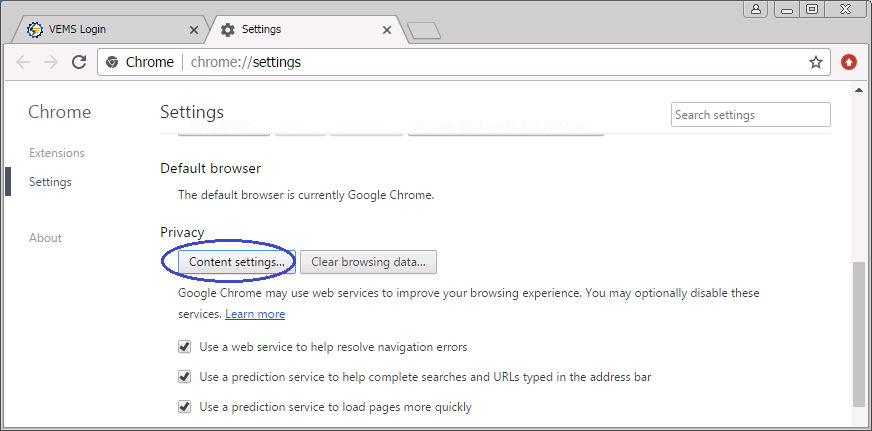Click the red update icon in the toolbar
This screenshot has height=431, width=872.
[x=849, y=62]
